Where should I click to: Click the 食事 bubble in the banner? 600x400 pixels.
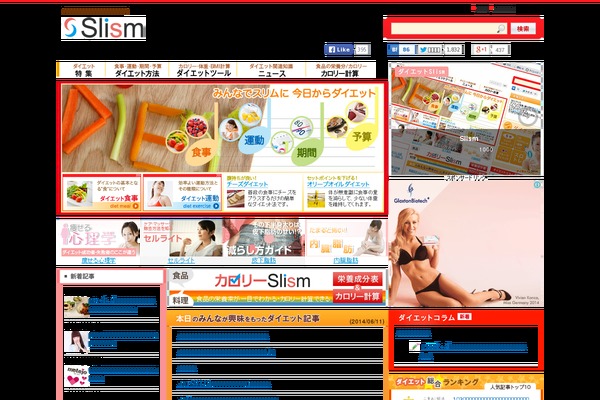point(201,152)
